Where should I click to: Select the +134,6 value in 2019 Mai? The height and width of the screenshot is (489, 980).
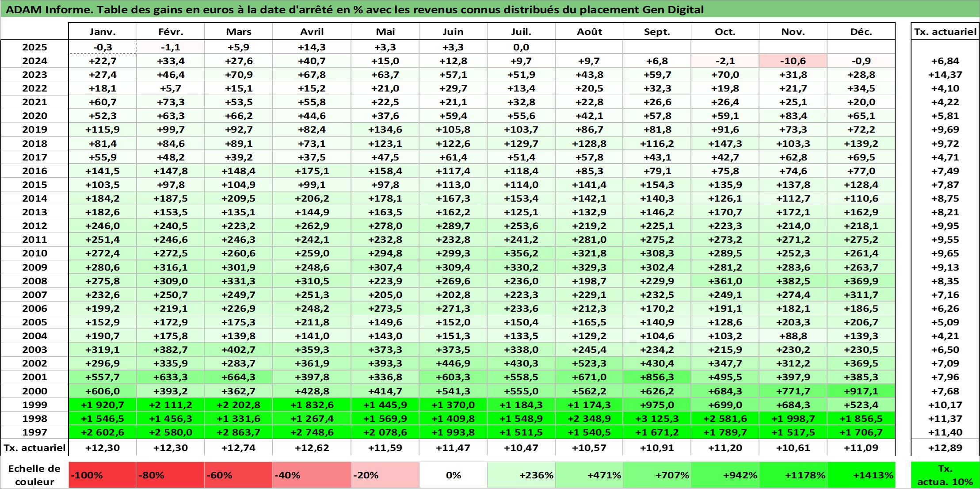coord(385,130)
